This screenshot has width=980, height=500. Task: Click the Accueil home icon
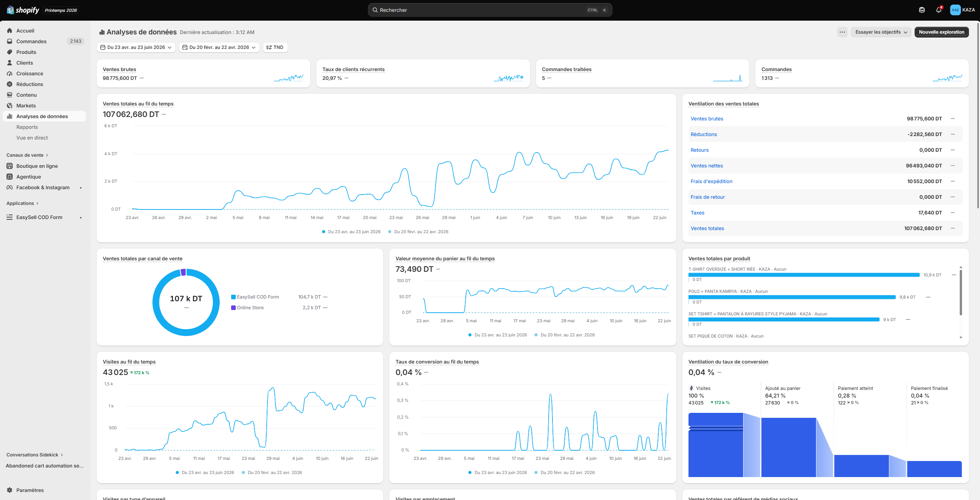tap(10, 31)
